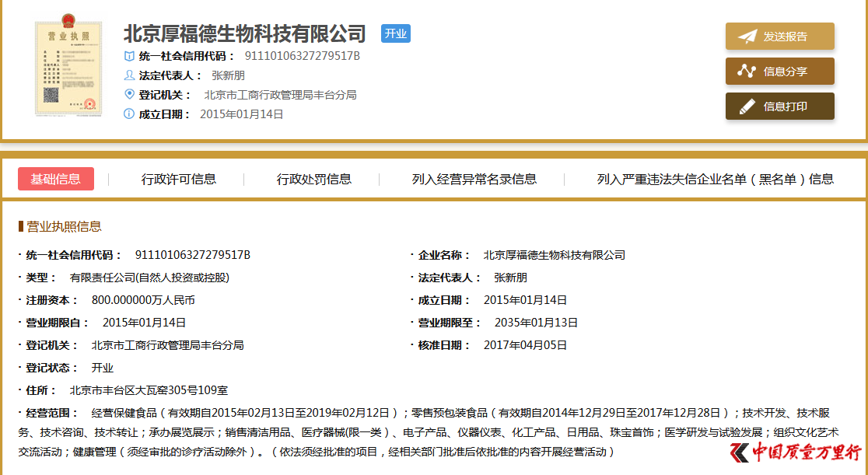Click the blue 开业 status badge
Screen dimensions: 868x475
tap(395, 33)
